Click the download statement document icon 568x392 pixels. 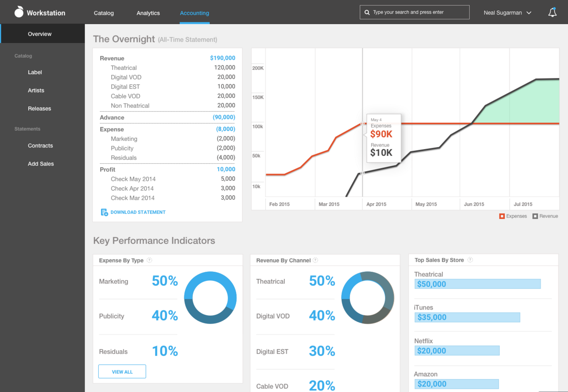[x=104, y=212]
